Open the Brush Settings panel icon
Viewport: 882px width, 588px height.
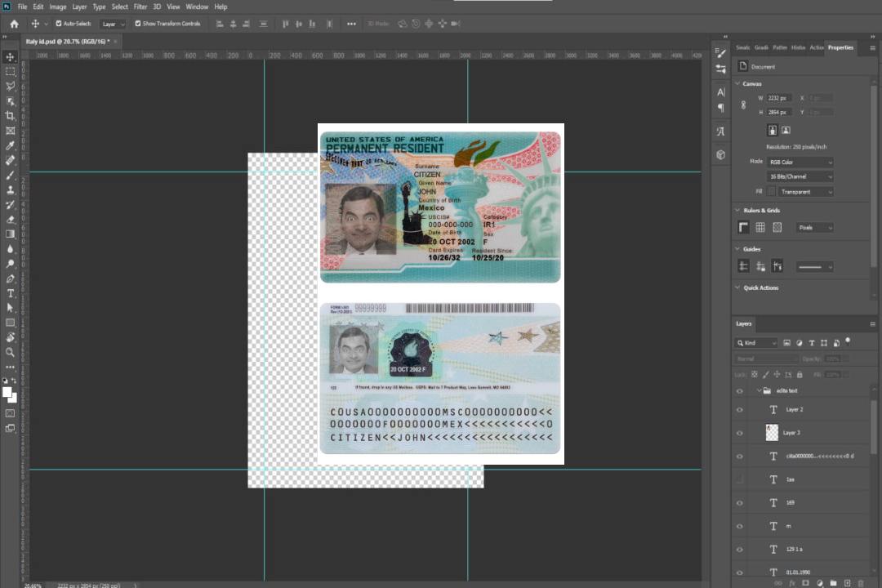point(720,53)
